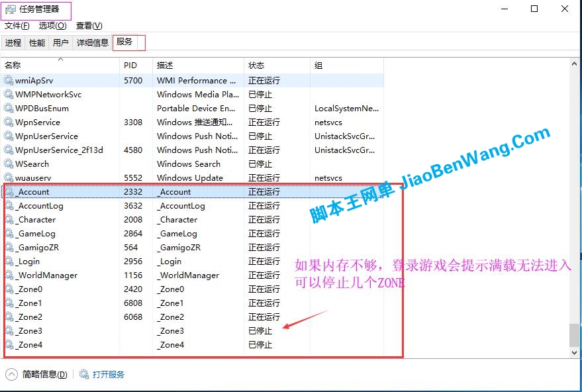Click the 已停止 status of _Zone3

pyautogui.click(x=260, y=331)
